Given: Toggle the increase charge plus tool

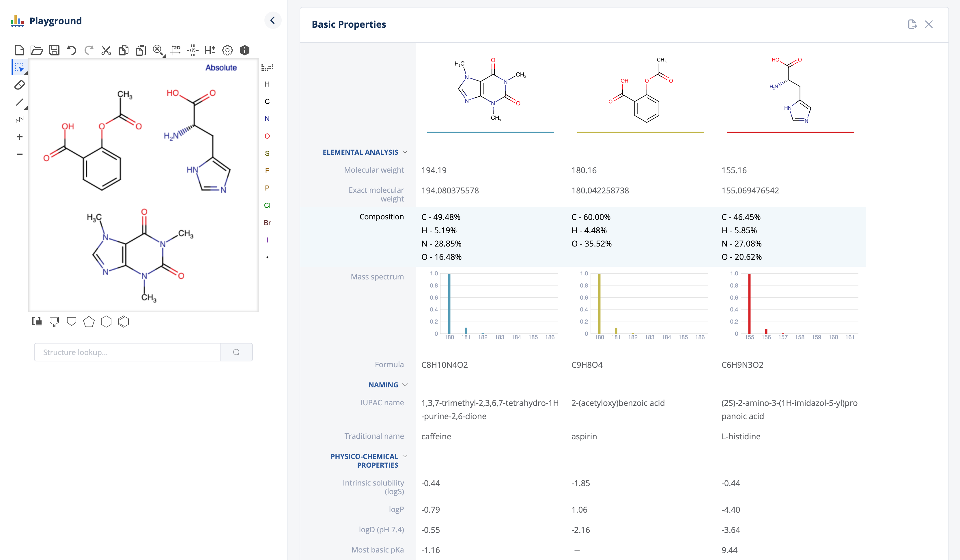Looking at the screenshot, I should (19, 137).
